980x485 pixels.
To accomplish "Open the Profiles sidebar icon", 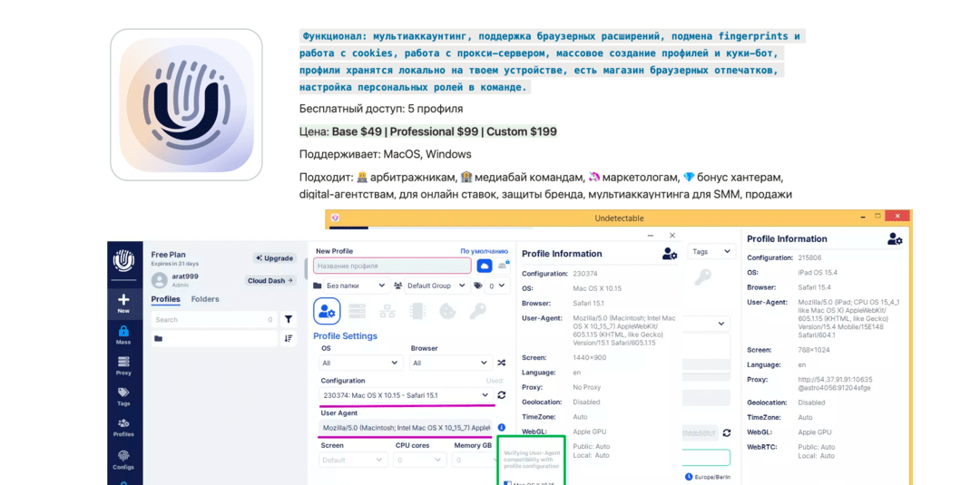I will [123, 423].
